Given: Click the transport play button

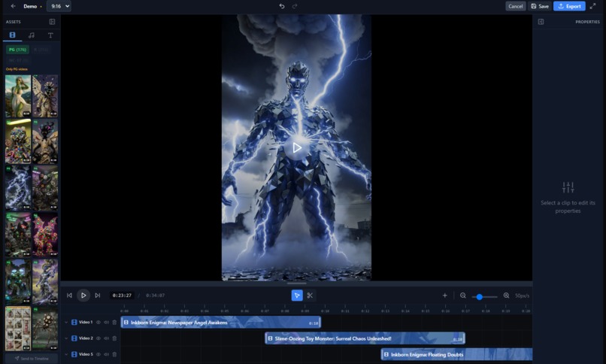Looking at the screenshot, I should (x=83, y=296).
